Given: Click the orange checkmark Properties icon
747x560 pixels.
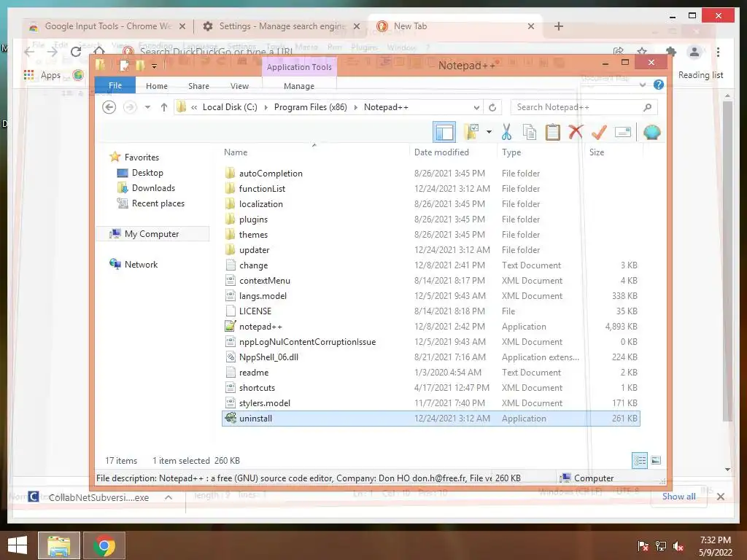Looking at the screenshot, I should [x=599, y=132].
